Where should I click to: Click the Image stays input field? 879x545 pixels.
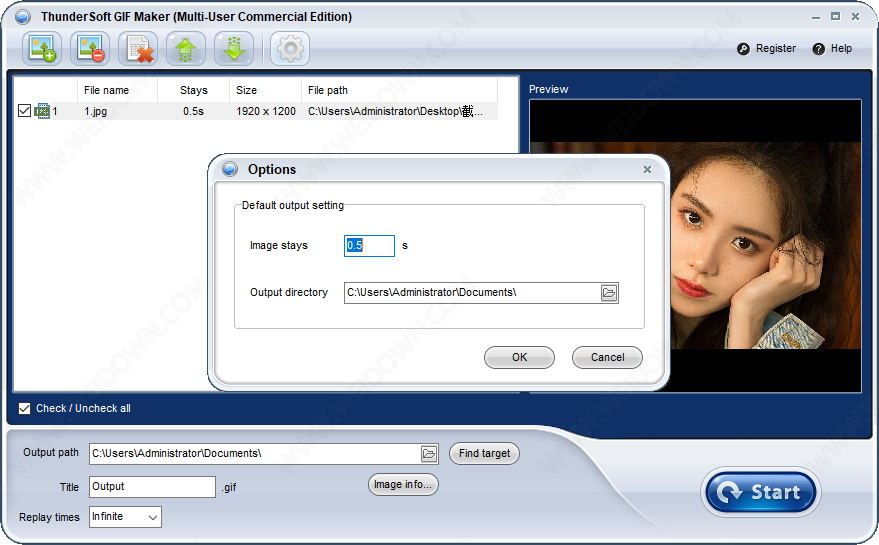369,246
